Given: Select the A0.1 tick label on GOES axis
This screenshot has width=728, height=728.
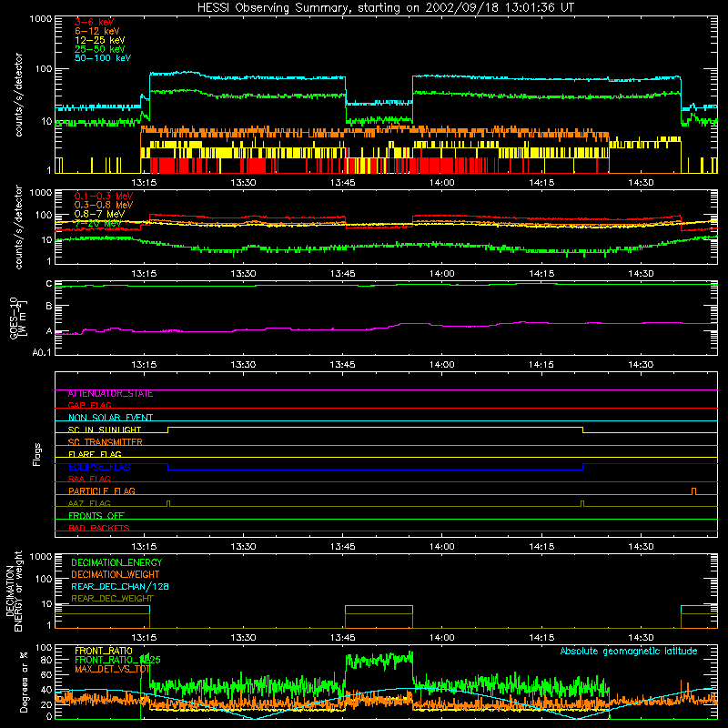Looking at the screenshot, I should click(x=42, y=353).
